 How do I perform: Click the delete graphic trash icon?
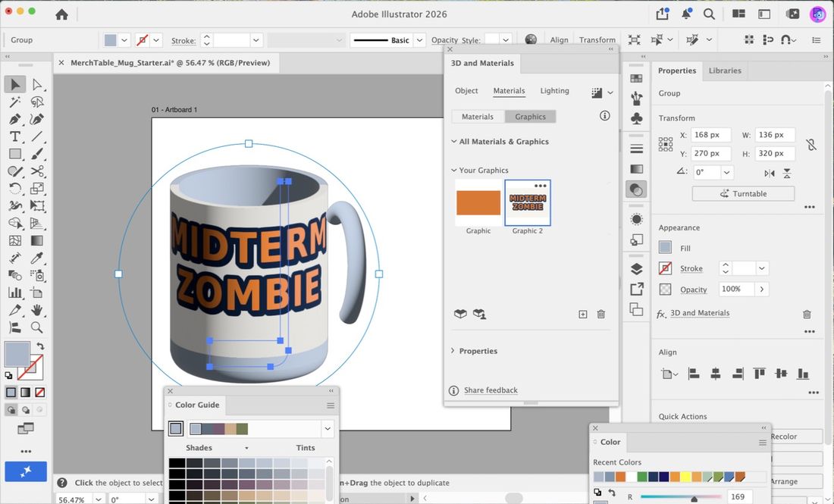coord(601,315)
